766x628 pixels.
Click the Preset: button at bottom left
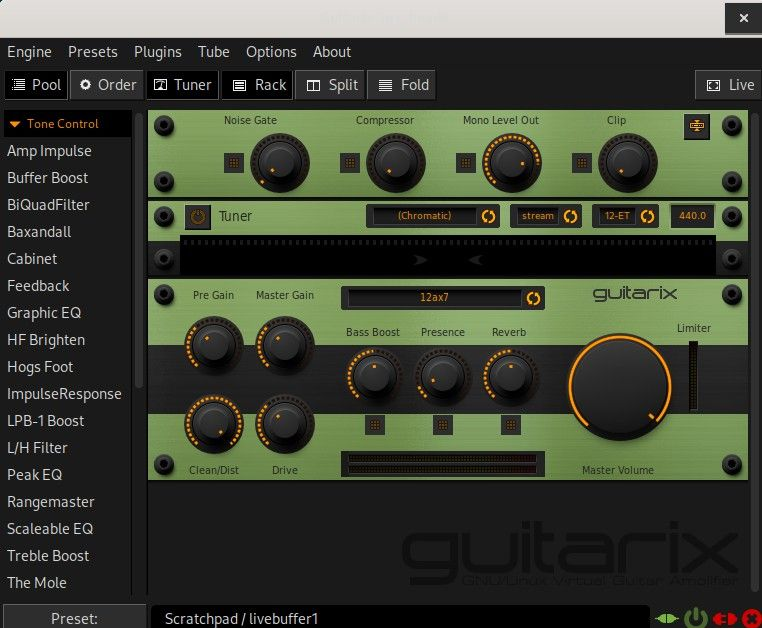click(74, 617)
